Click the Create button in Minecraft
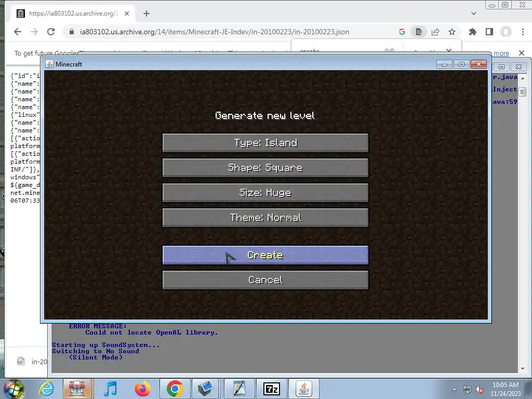532x399 pixels. [x=265, y=255]
